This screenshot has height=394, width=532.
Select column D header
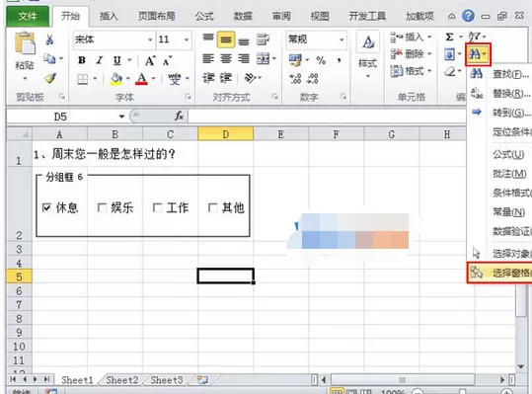(x=226, y=134)
